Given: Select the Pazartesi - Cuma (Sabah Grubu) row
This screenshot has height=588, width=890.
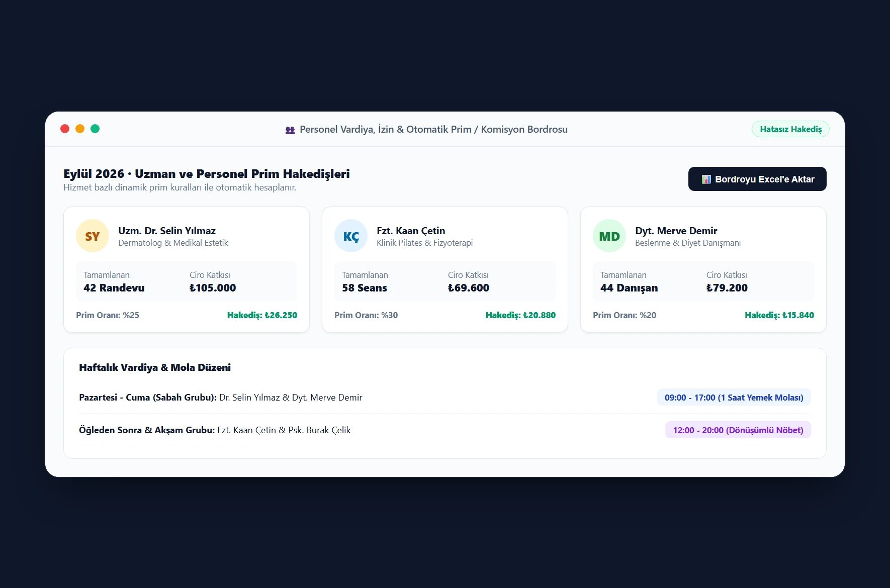Looking at the screenshot, I should (x=445, y=398).
